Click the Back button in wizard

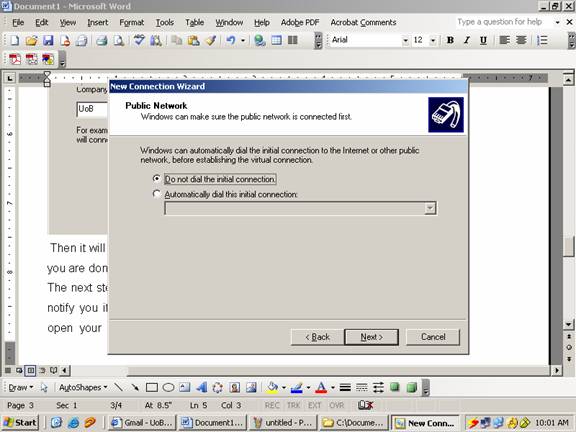coord(317,337)
